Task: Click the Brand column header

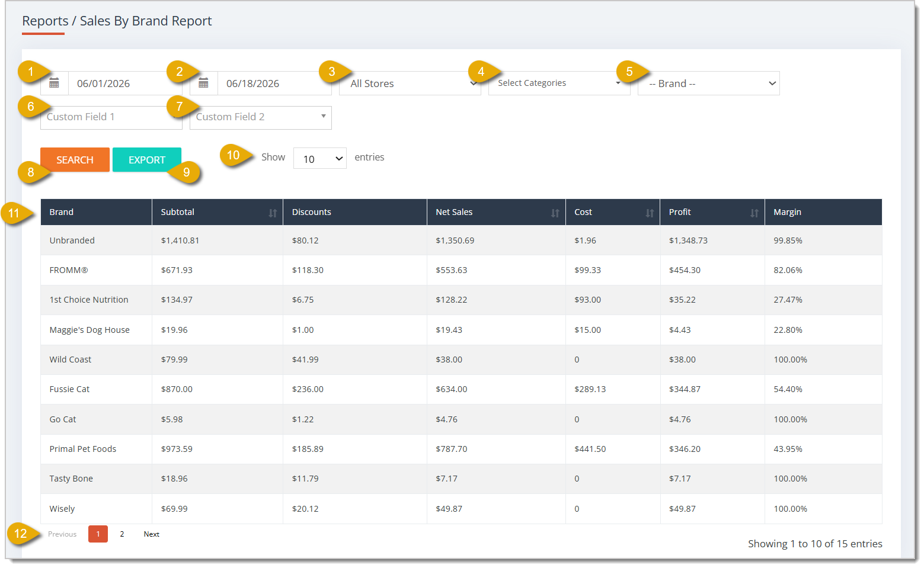Action: point(97,212)
